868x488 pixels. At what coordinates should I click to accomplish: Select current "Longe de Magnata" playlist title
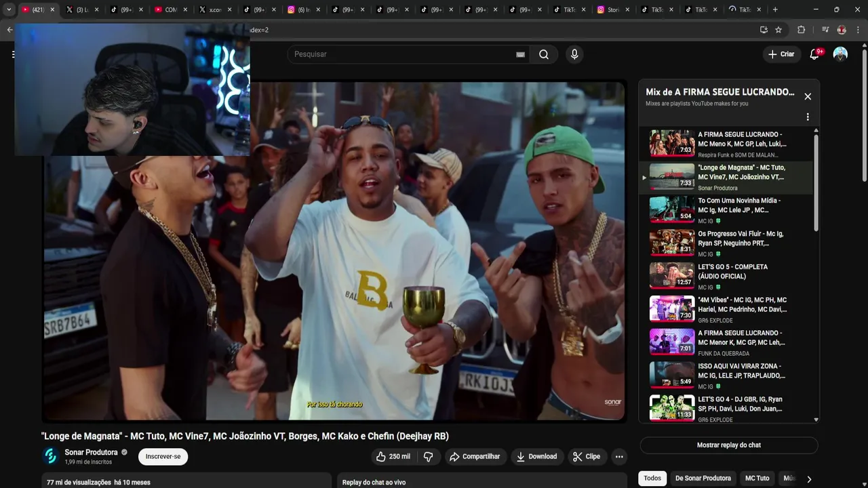click(x=742, y=172)
